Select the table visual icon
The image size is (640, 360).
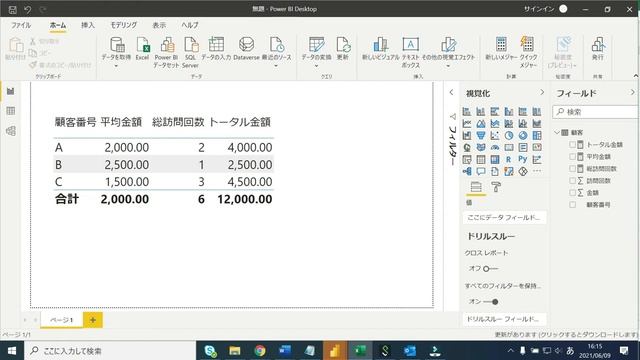tap(481, 160)
